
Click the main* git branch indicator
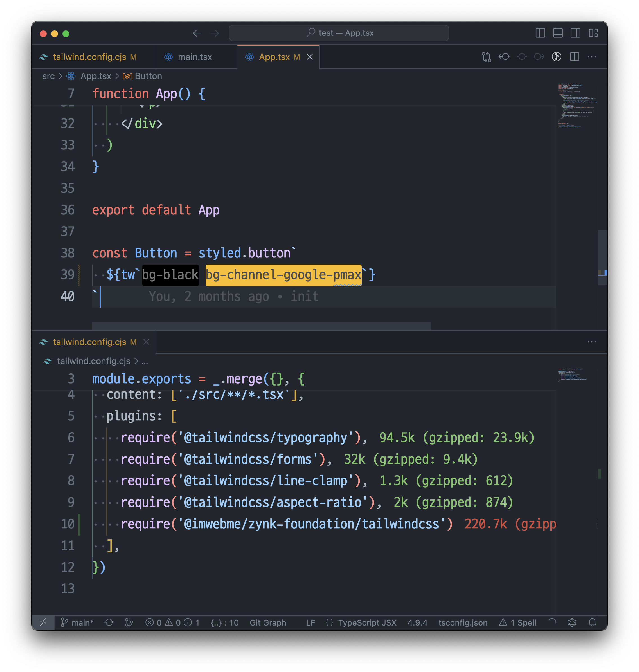pos(78,622)
